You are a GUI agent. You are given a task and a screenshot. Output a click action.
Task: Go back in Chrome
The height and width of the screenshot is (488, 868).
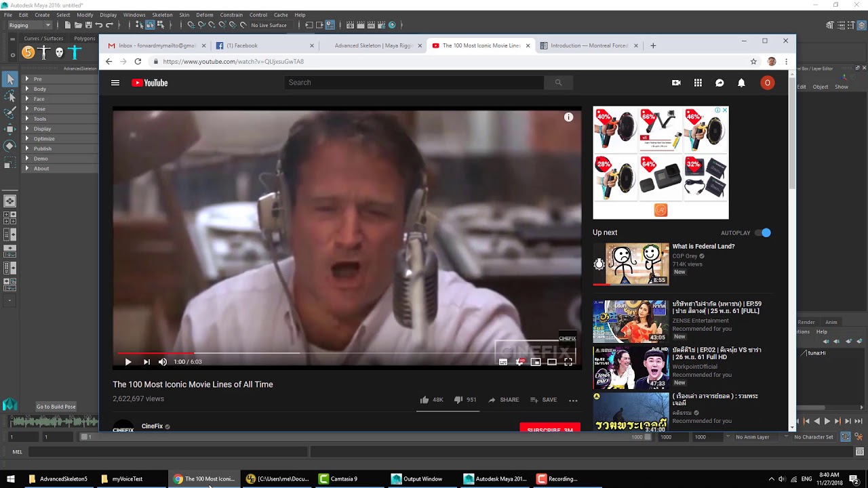108,62
